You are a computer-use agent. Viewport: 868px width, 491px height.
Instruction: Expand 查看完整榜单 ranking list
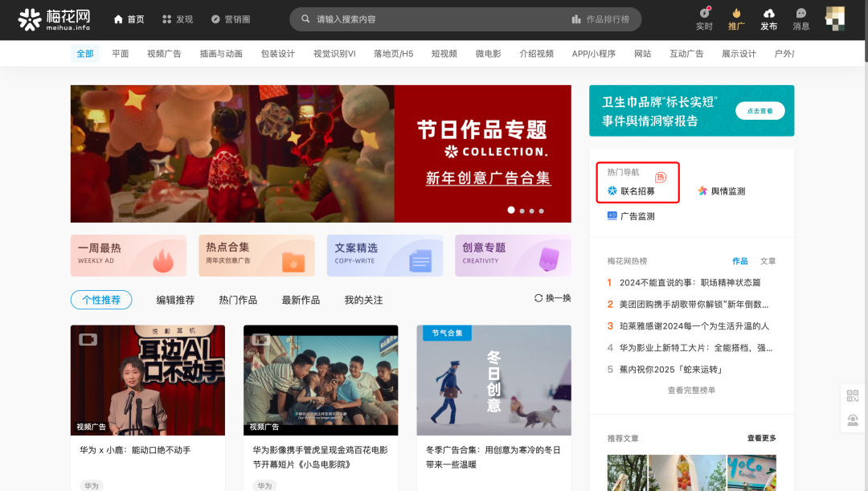(691, 391)
